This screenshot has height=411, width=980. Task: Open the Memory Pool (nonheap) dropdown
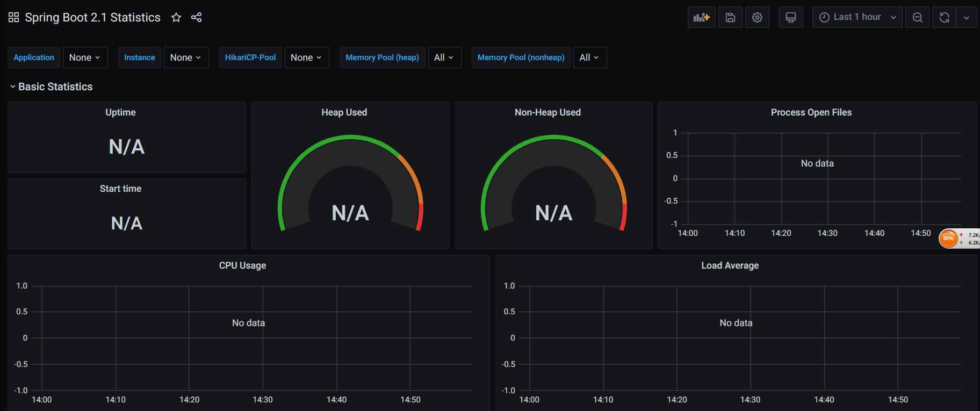pos(590,57)
